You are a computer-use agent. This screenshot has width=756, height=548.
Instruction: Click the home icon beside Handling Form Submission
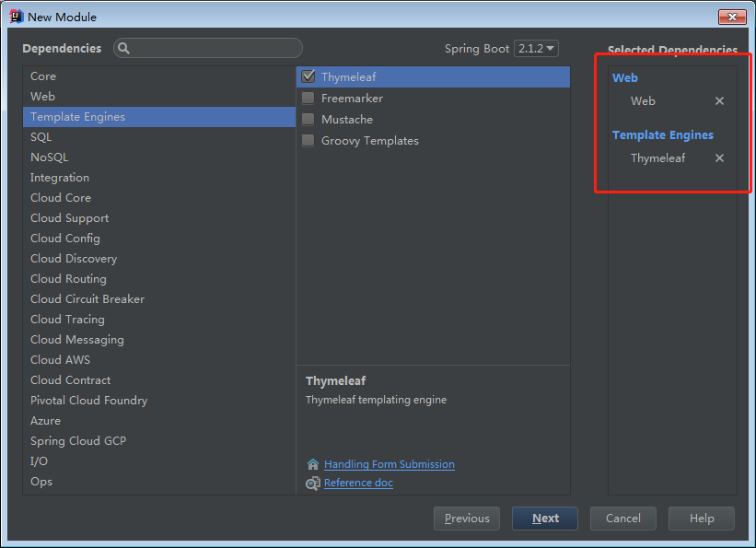click(x=313, y=464)
